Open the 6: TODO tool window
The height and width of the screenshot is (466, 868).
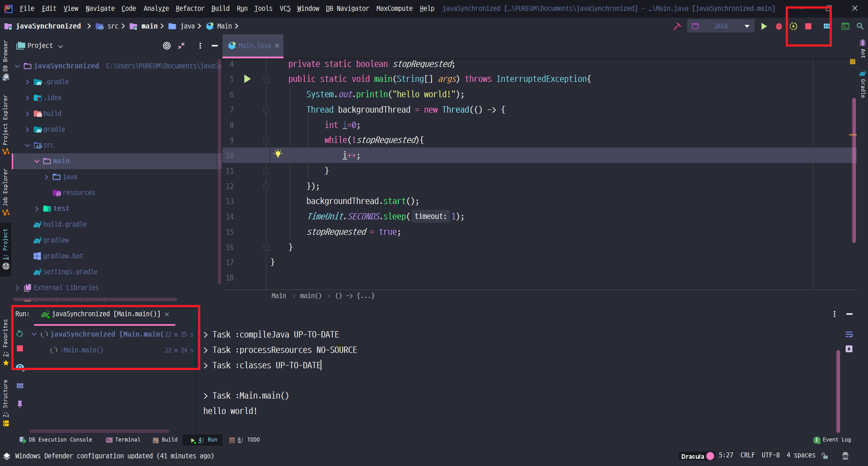(245, 440)
